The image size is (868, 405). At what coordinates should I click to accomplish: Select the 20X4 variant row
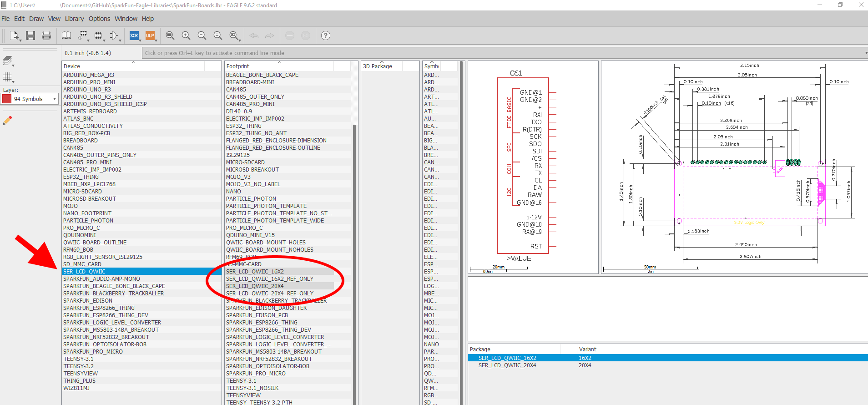(668, 365)
